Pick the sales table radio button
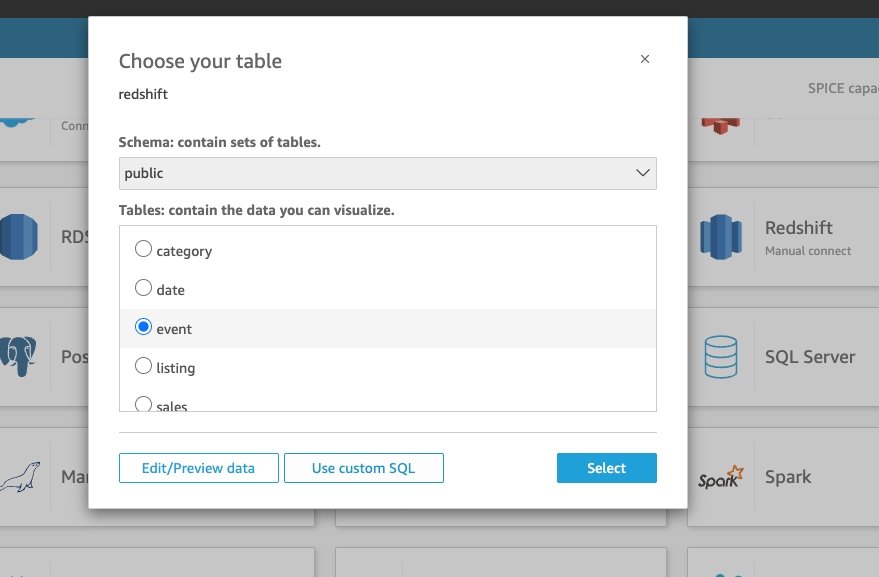Image resolution: width=879 pixels, height=577 pixels. [144, 404]
